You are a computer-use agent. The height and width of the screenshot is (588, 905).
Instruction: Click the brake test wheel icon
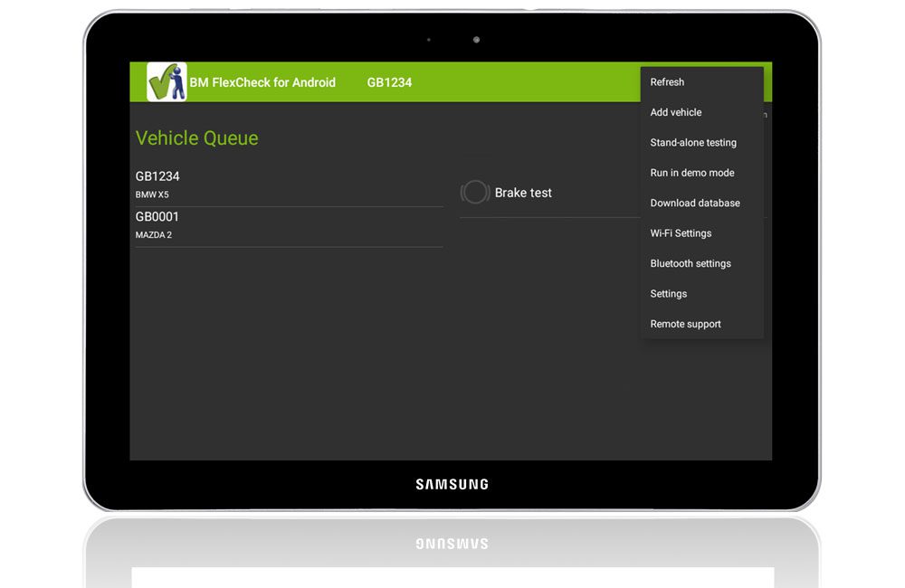(x=475, y=193)
